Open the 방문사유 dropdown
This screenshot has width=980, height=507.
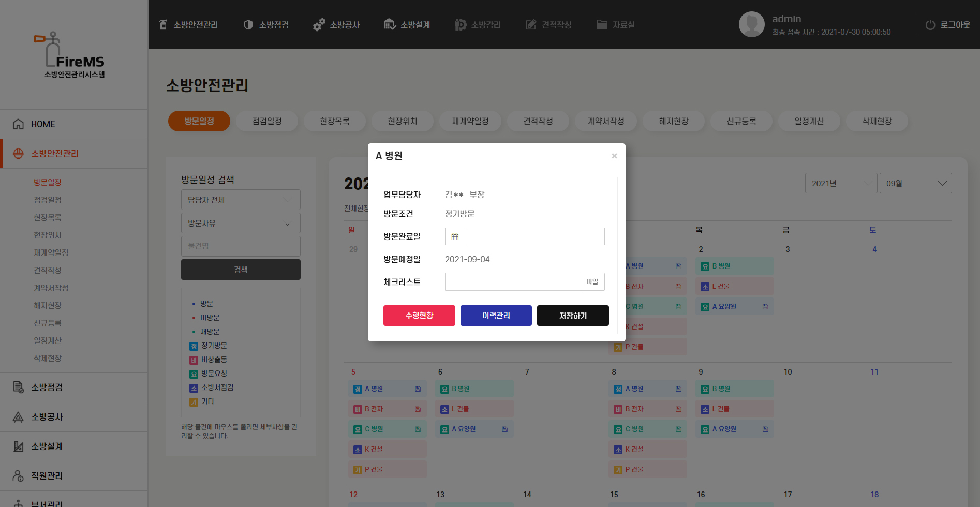(x=241, y=223)
